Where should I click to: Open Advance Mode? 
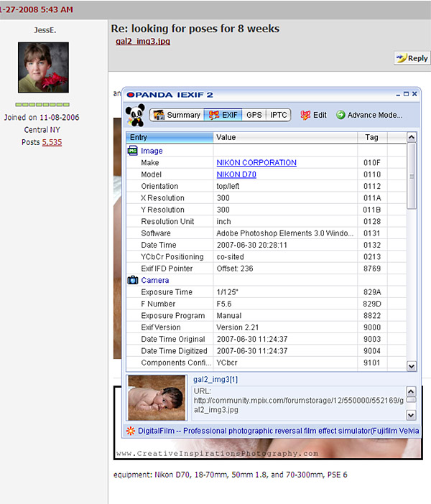coord(369,115)
